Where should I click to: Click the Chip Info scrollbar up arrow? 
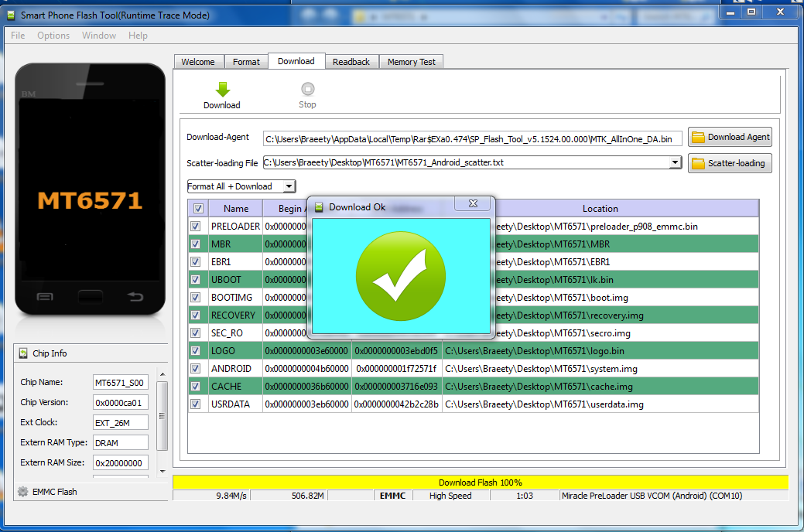(x=163, y=374)
